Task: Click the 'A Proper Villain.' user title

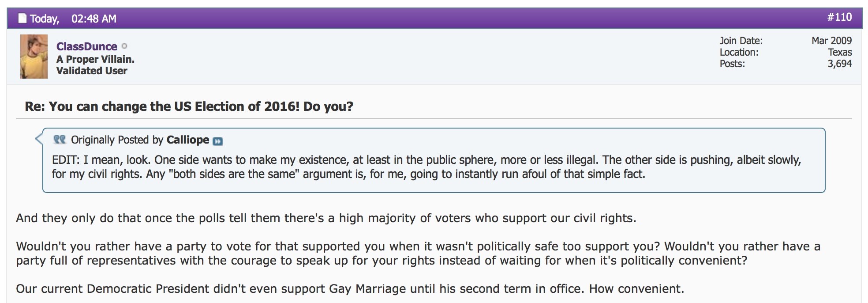Action: (x=95, y=59)
